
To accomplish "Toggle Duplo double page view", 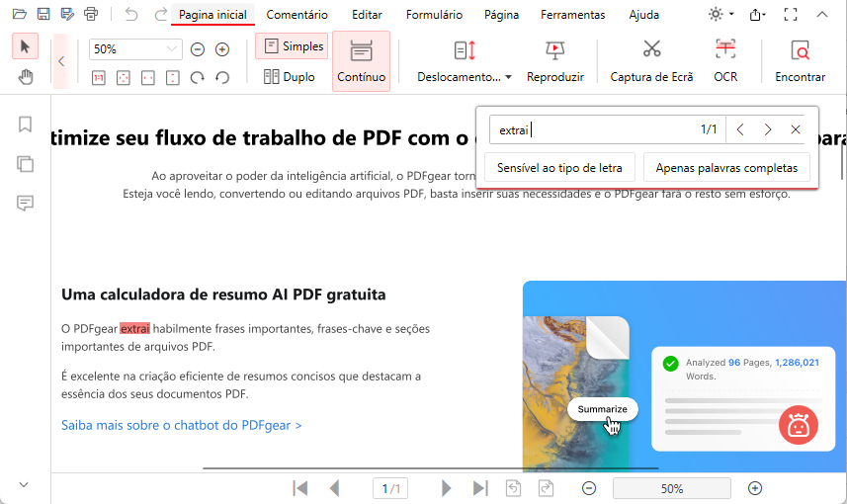I will [x=289, y=77].
